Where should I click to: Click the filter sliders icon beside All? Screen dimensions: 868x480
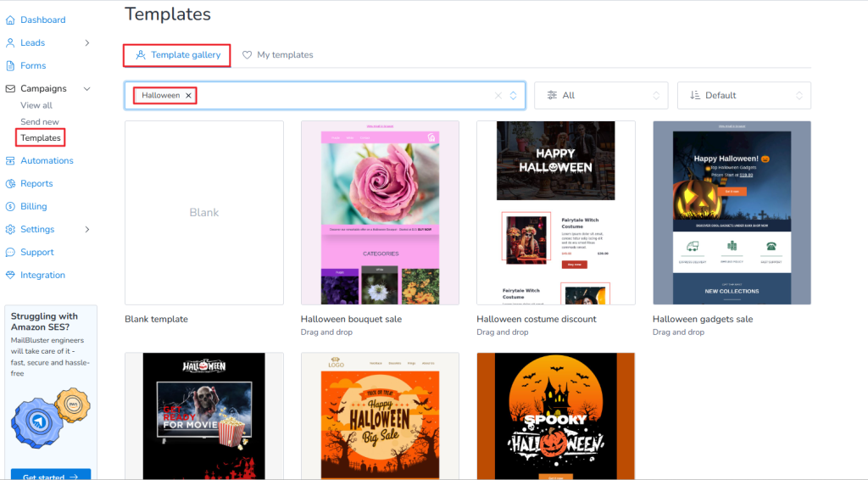coord(552,95)
